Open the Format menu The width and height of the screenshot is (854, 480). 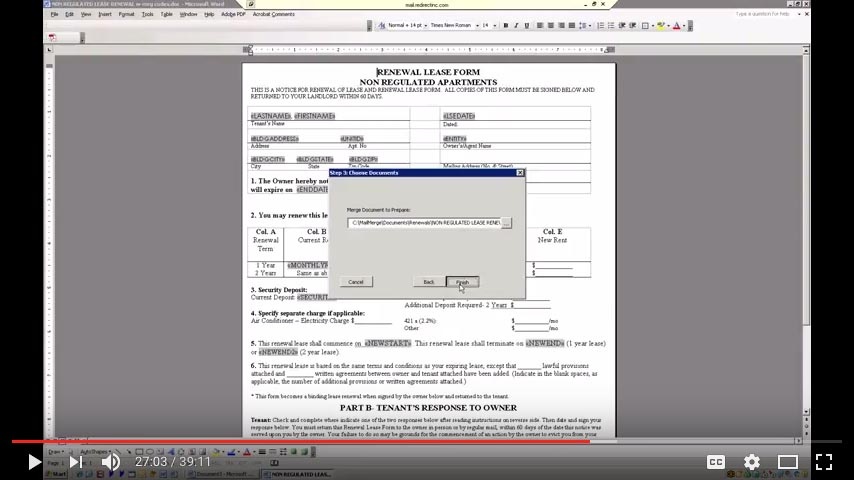tap(126, 14)
